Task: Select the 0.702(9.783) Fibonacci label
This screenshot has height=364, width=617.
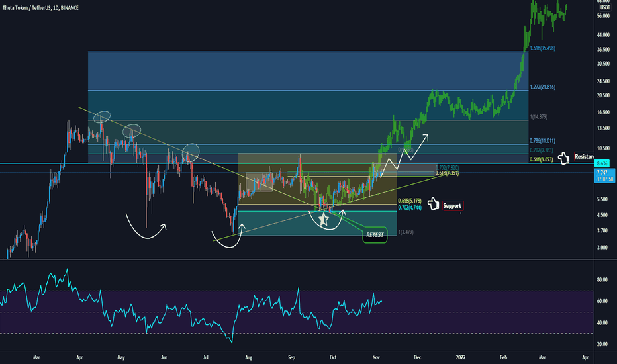Action: [541, 150]
